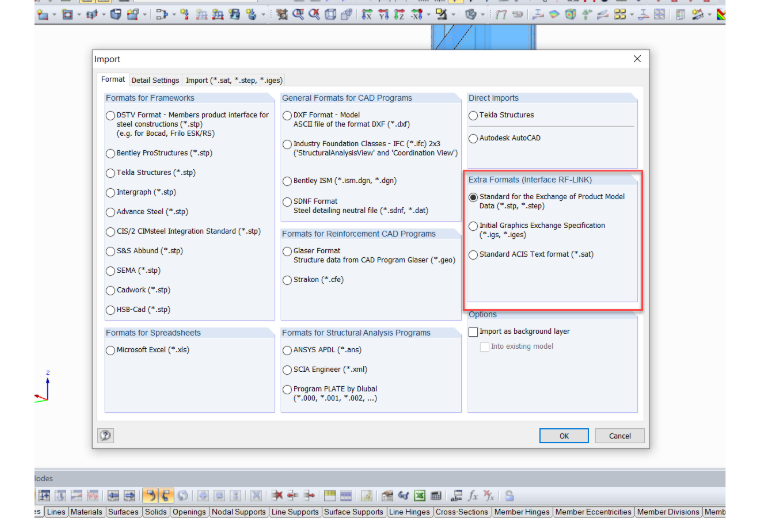Open dropdown arrow next to four-window icon

(632, 15)
